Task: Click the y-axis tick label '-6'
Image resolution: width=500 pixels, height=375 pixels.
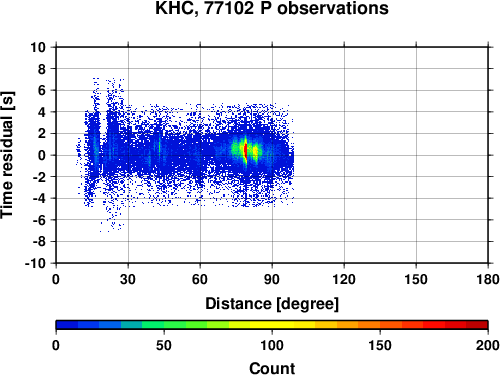Action: tap(39, 220)
